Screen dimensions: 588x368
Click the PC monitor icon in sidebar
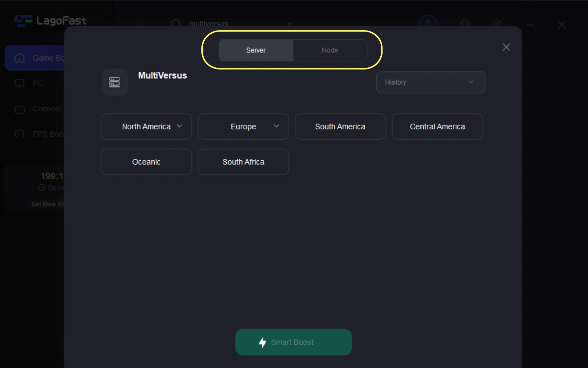click(x=19, y=83)
